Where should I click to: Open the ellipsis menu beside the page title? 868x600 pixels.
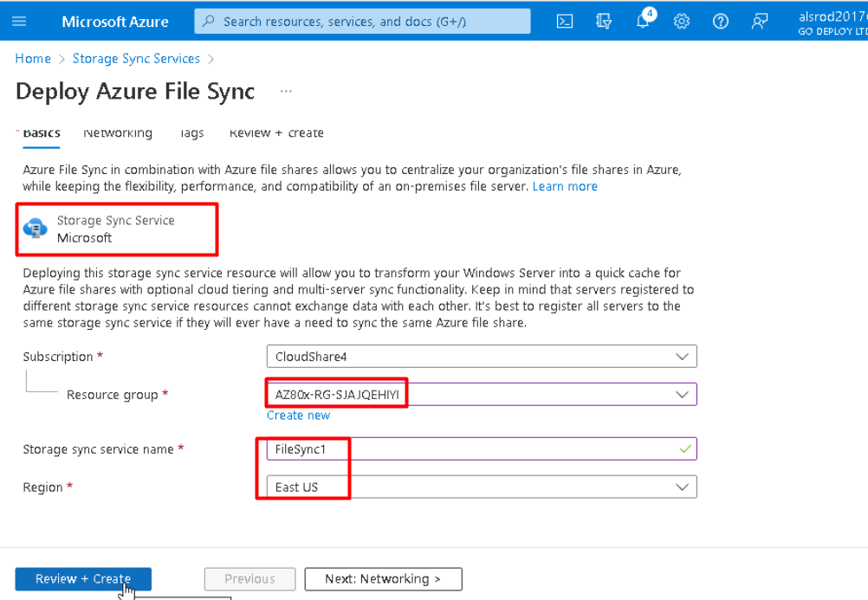click(x=286, y=91)
